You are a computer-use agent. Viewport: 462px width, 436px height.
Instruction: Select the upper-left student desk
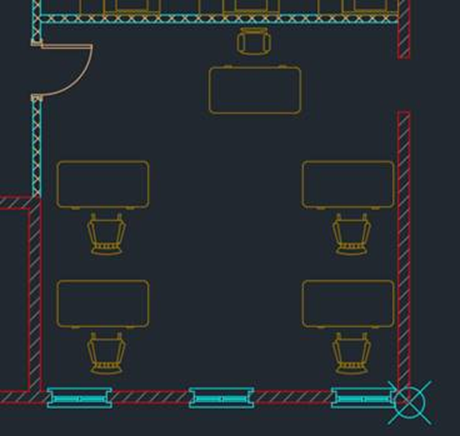point(103,185)
